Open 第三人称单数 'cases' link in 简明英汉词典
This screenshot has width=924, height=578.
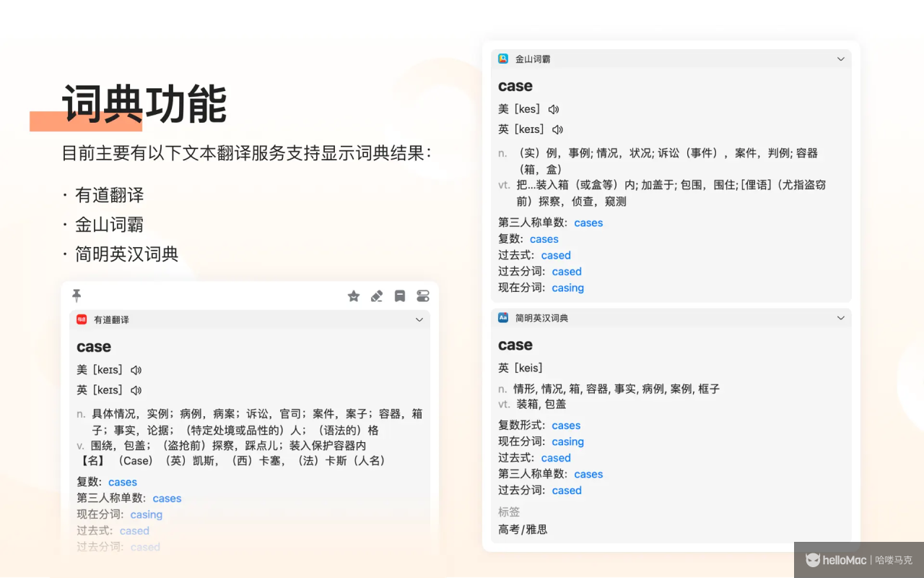pos(588,474)
